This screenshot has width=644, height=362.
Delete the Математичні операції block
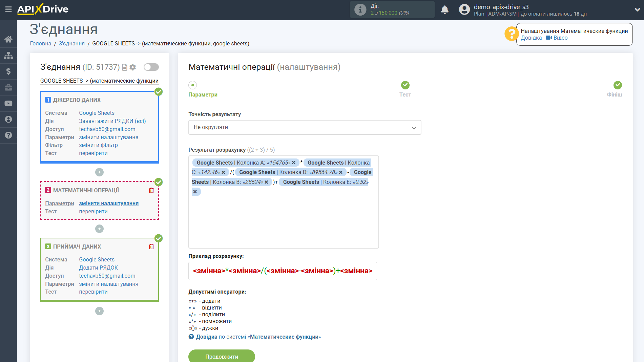pos(151,190)
